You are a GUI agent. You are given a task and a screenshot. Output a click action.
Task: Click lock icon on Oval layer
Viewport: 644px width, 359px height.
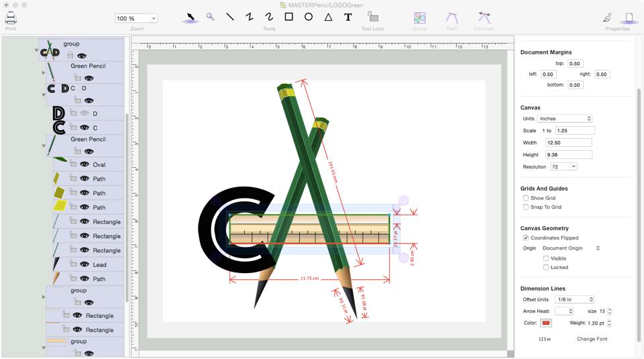(x=73, y=164)
